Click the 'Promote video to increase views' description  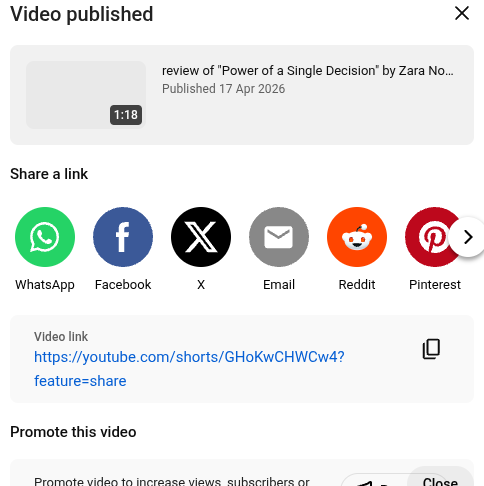pos(172,481)
